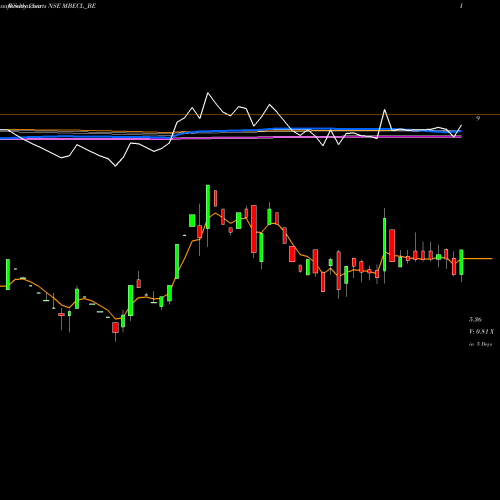Click the tallest green candlestick at the price peak
The width and height of the screenshot is (500, 500).
[208, 207]
